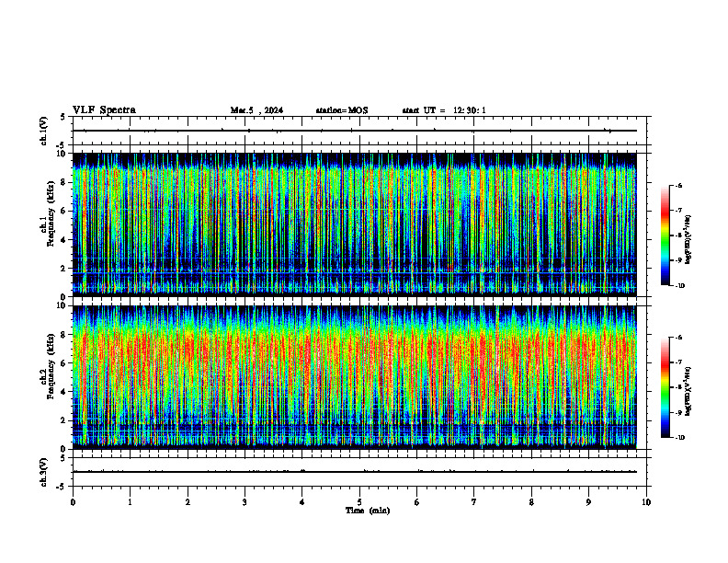
Task: Click the "-10" label on ch.1 colorbar
Action: [680, 286]
